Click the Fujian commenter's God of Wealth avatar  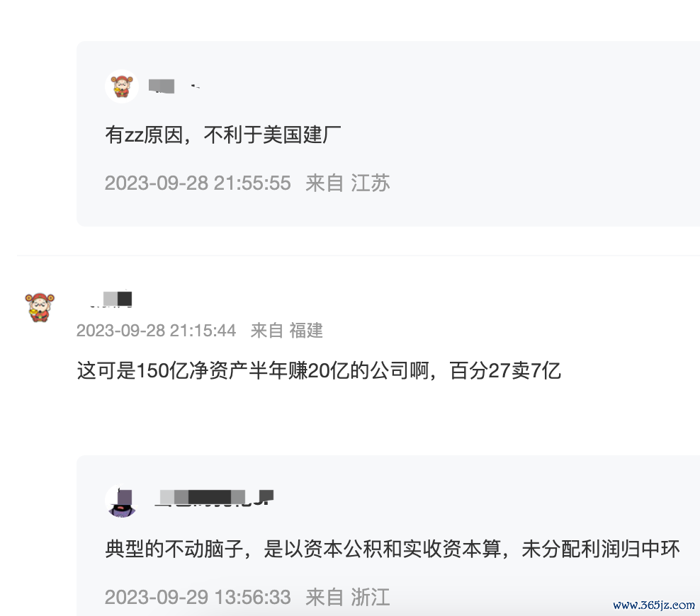40,307
